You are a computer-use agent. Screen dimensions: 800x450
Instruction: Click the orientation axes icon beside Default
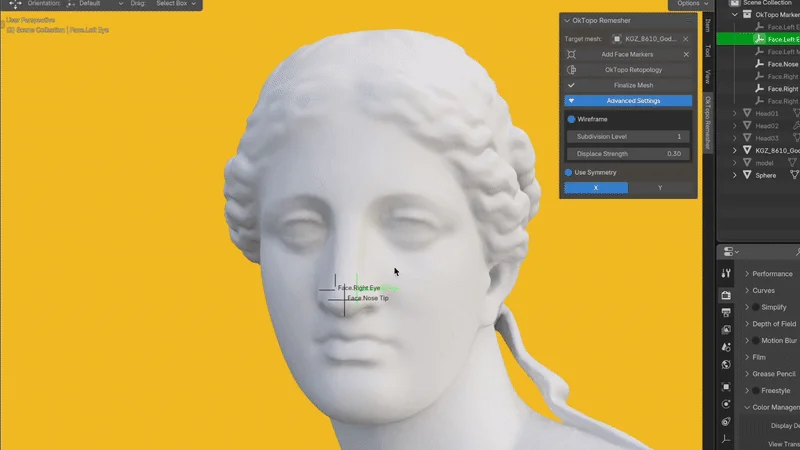(70, 4)
